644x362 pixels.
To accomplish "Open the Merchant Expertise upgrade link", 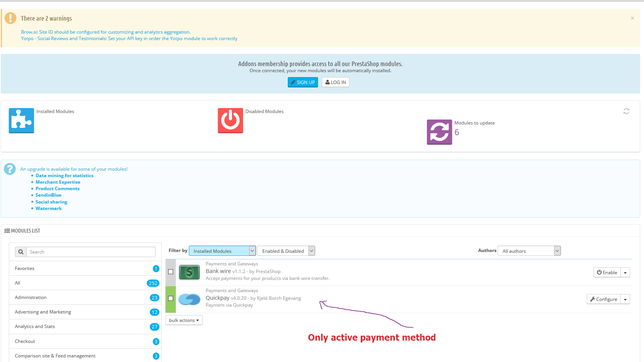I will click(58, 182).
